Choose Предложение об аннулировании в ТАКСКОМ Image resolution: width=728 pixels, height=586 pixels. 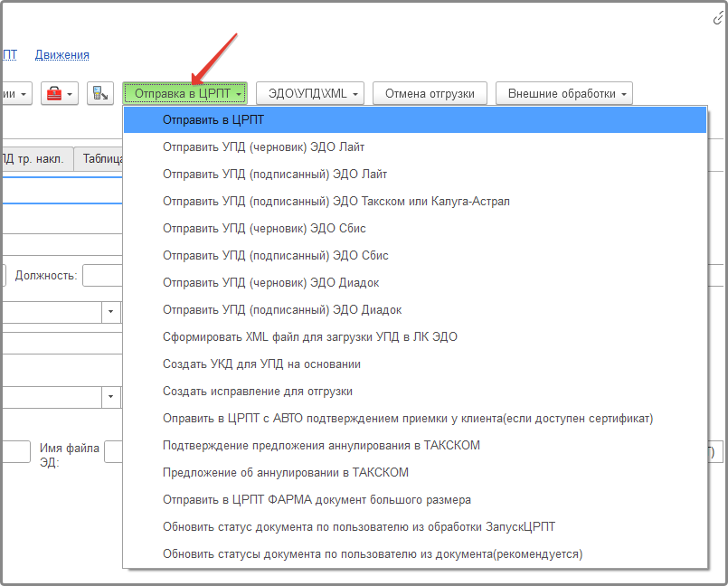(x=415, y=473)
